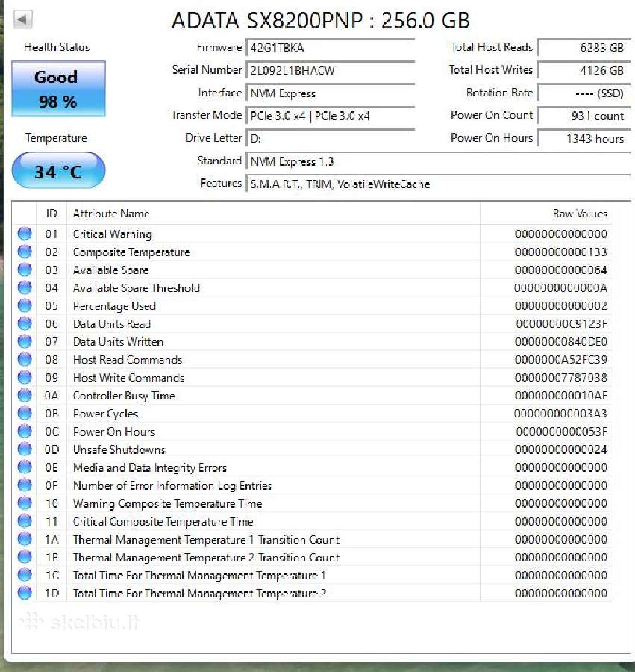The width and height of the screenshot is (635, 672).
Task: Click the status orb for Critical Composite Temperature Time
Action: [x=25, y=521]
